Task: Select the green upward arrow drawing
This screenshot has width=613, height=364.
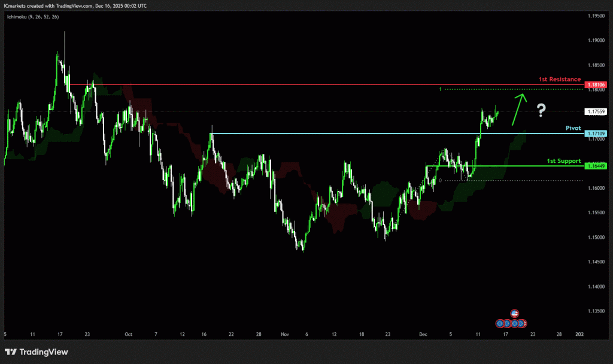Action: (x=518, y=108)
